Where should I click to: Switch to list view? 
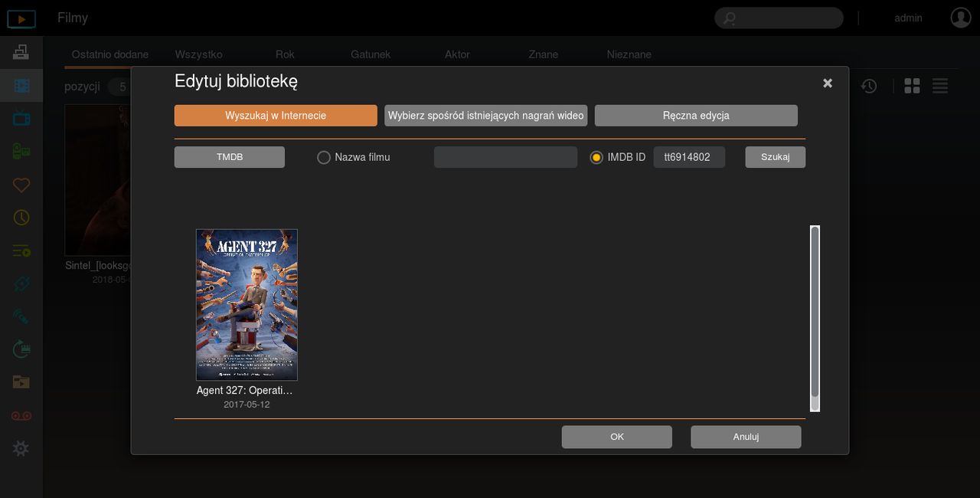[x=940, y=86]
